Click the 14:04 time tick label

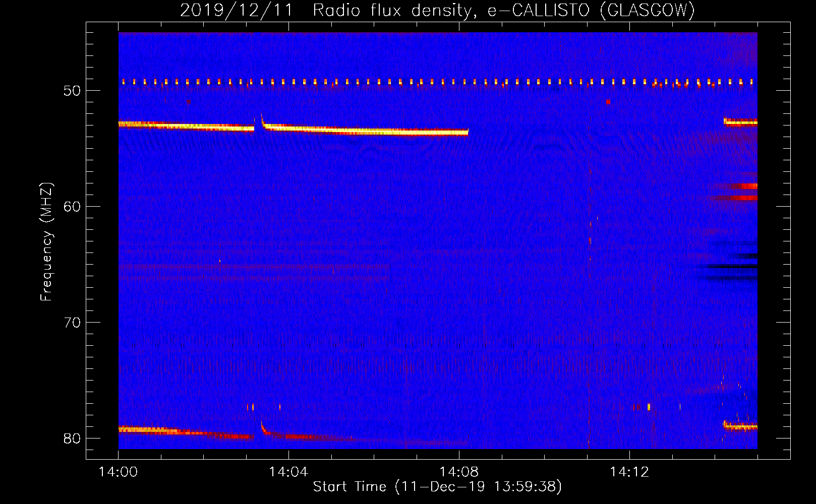(288, 472)
